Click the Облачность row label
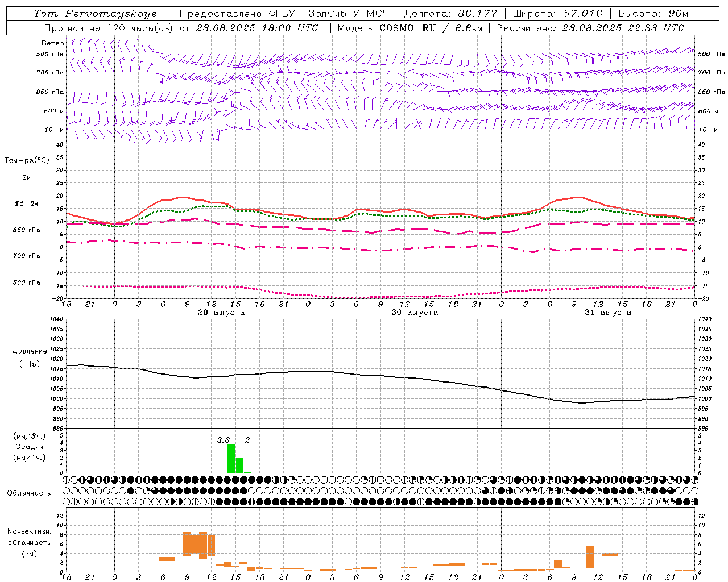 pyautogui.click(x=29, y=493)
